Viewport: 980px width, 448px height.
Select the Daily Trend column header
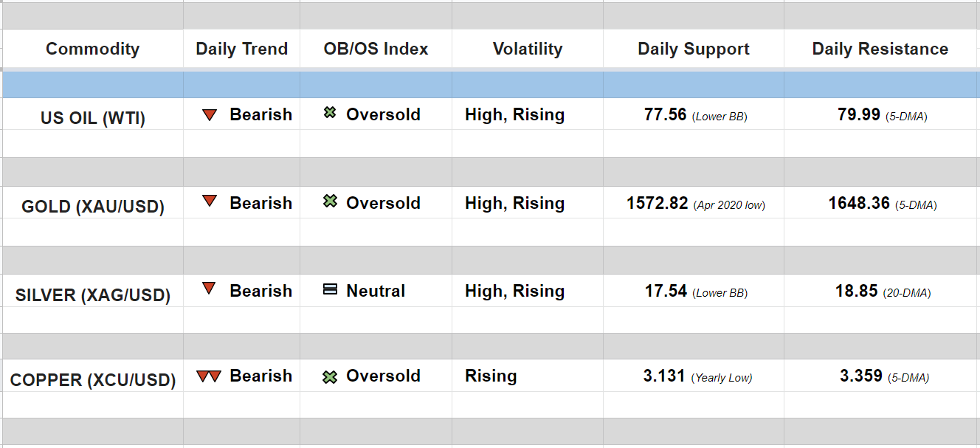pos(241,49)
